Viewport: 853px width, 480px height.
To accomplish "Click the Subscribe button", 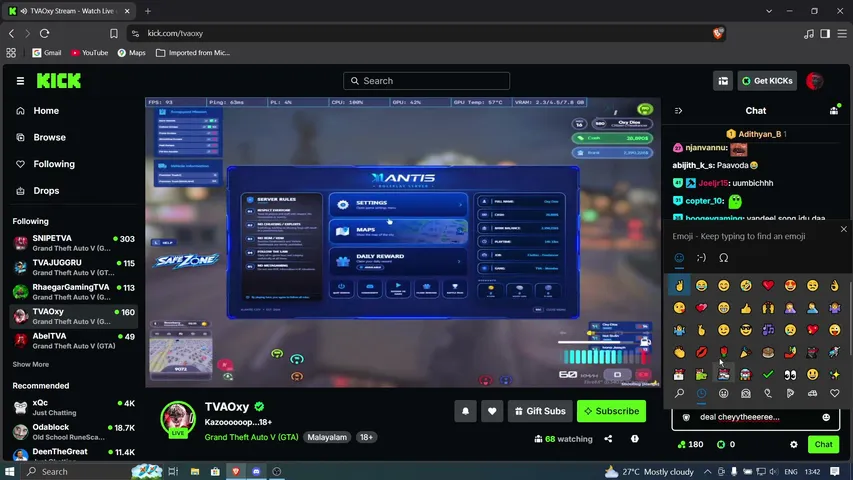I will click(611, 411).
